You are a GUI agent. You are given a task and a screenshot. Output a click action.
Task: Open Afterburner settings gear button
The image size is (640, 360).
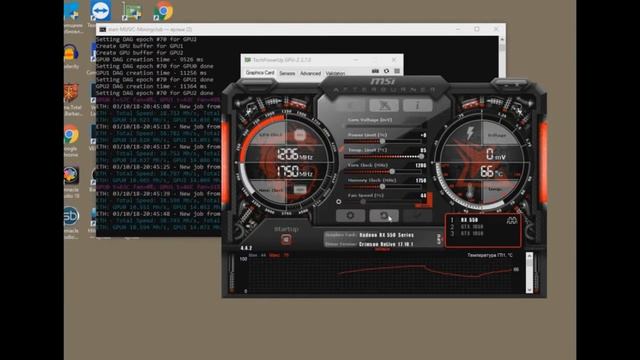[350, 216]
